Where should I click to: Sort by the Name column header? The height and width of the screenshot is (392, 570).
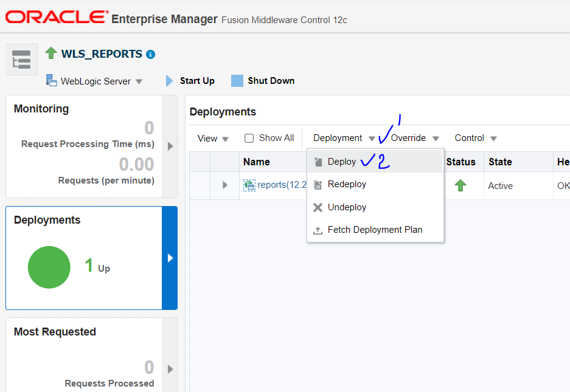(257, 162)
